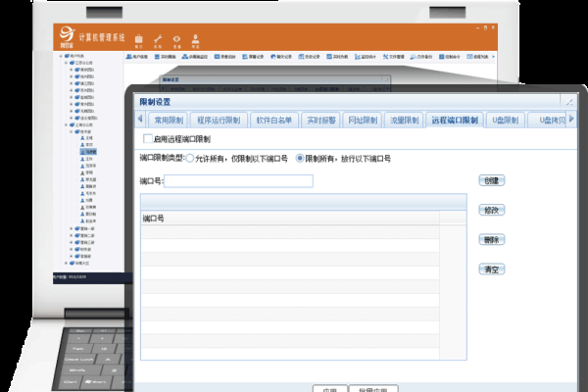Image resolution: width=588 pixels, height=392 pixels.
Task: Click the person icon in the orange header
Action: [196, 36]
